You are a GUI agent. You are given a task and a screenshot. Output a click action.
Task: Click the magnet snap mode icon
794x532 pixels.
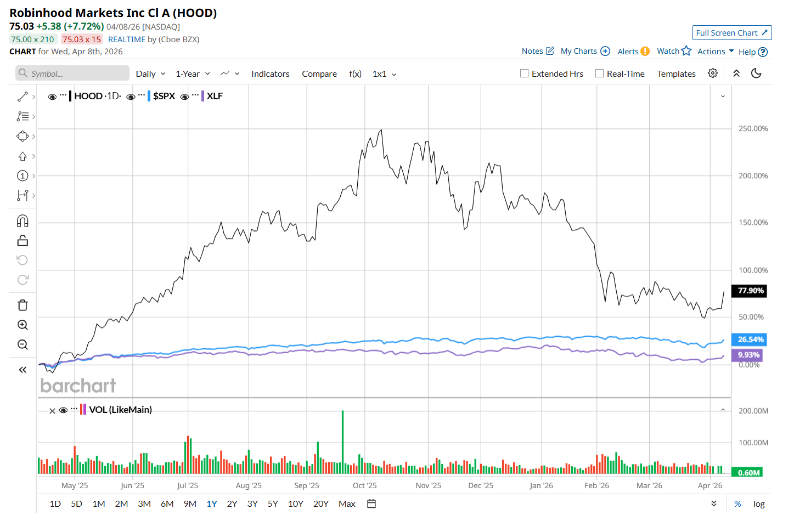22,221
